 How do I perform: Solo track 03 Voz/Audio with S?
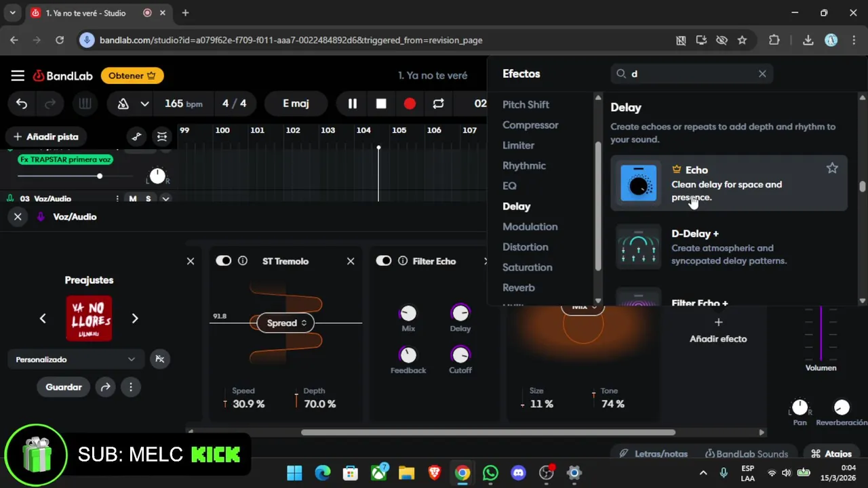[x=149, y=199]
